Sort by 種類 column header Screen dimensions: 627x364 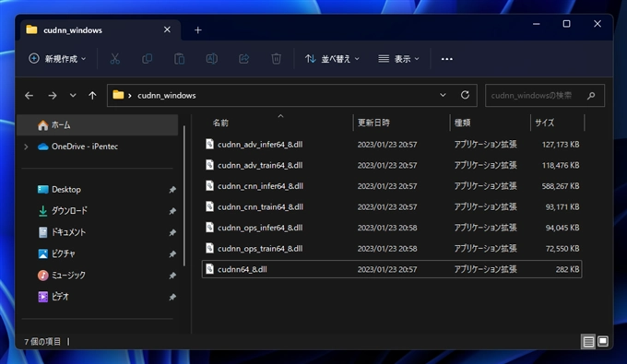pos(462,123)
